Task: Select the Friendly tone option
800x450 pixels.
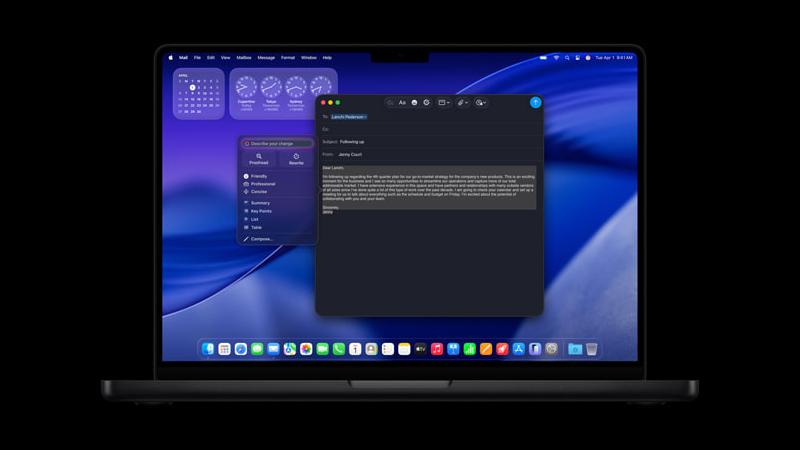Action: coord(259,176)
